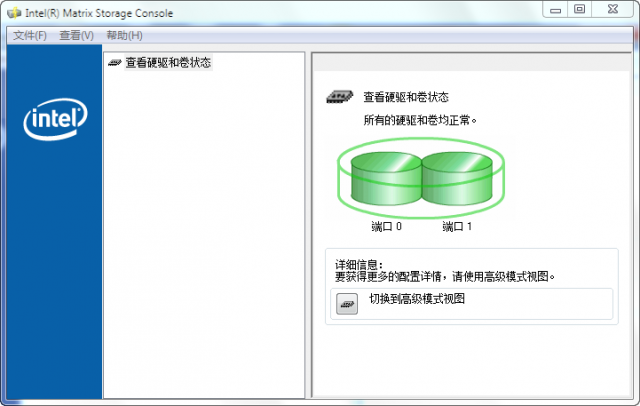Click the 端口 0 label

click(386, 226)
